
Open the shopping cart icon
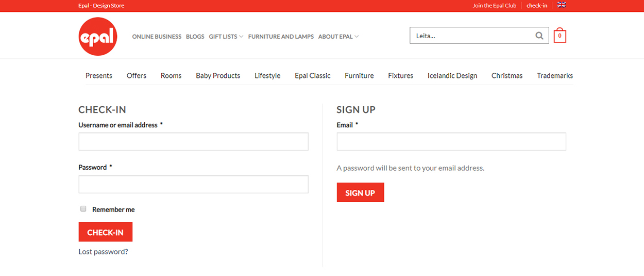560,35
